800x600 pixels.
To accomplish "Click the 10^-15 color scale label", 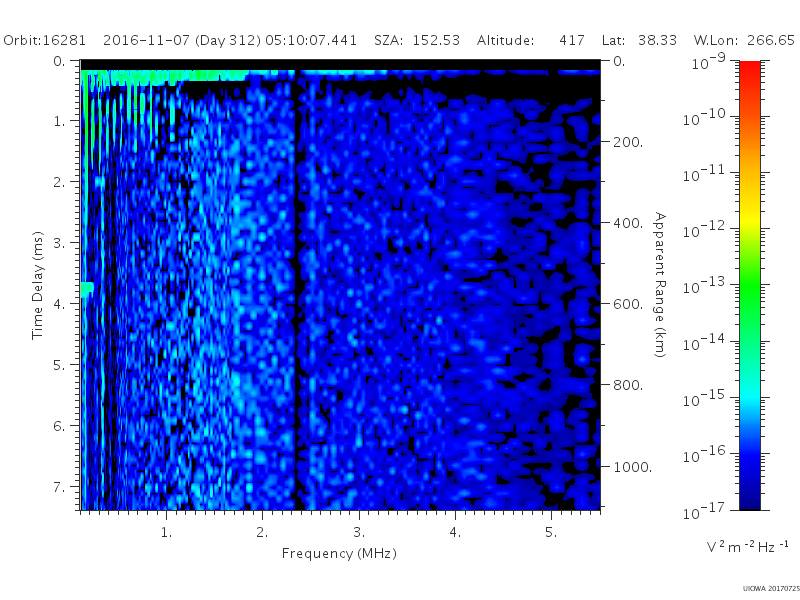I will (x=704, y=398).
